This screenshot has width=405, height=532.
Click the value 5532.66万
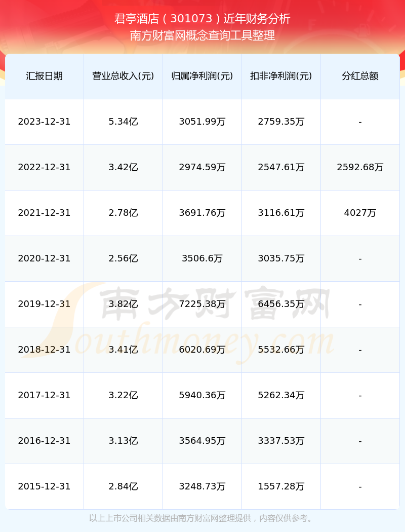[x=281, y=350]
